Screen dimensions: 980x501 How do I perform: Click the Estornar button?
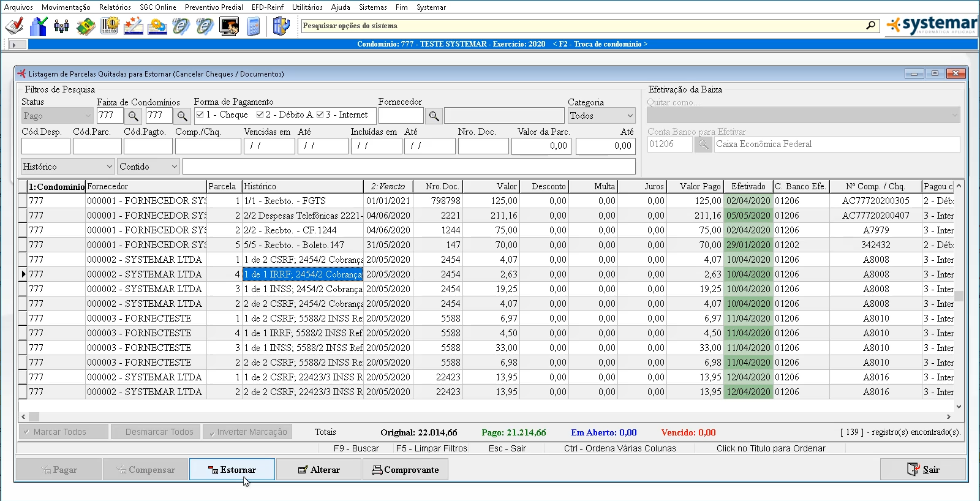232,470
